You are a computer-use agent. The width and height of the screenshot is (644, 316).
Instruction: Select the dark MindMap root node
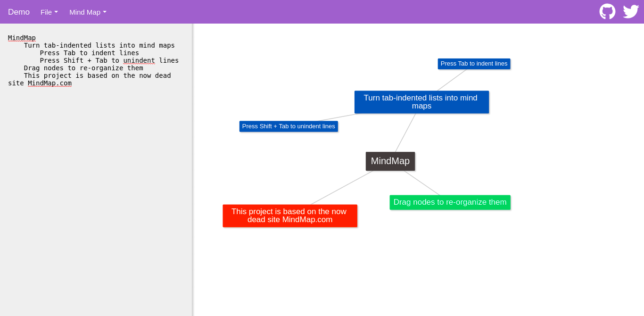tap(390, 161)
